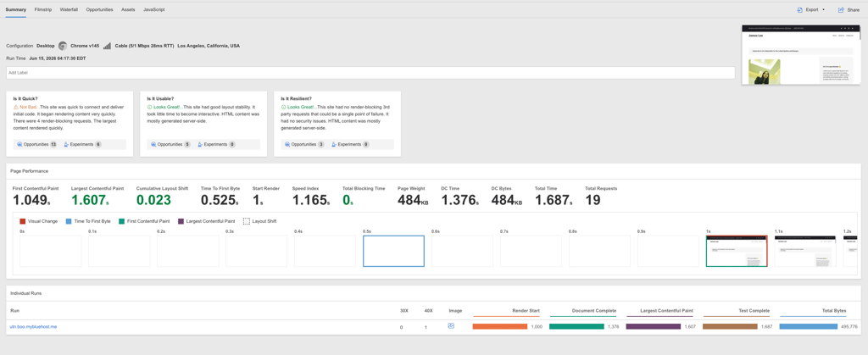Click the blue Time To First Byte legend swatch

point(69,221)
